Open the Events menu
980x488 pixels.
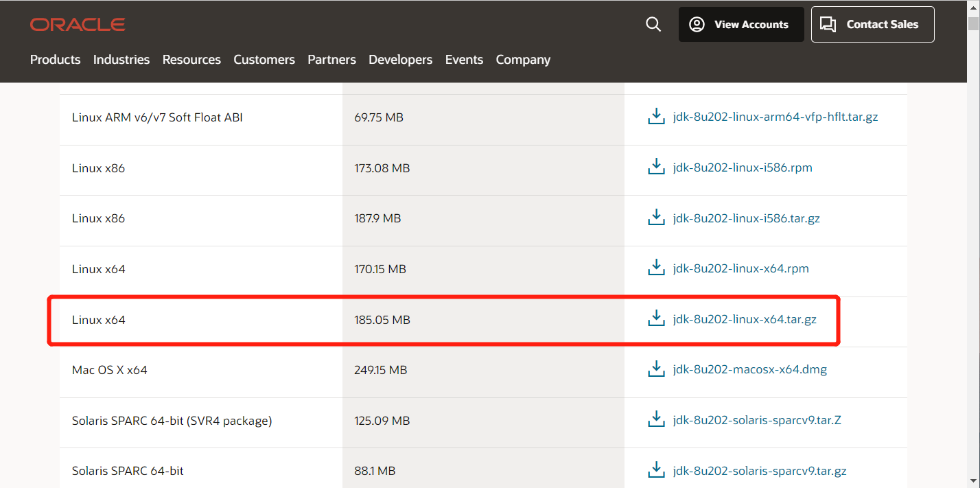[464, 60]
